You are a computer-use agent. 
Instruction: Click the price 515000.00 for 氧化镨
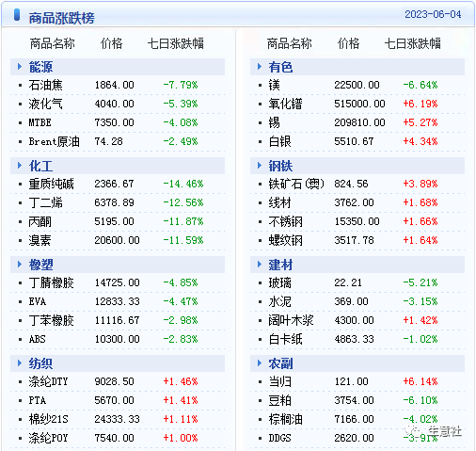(x=359, y=104)
